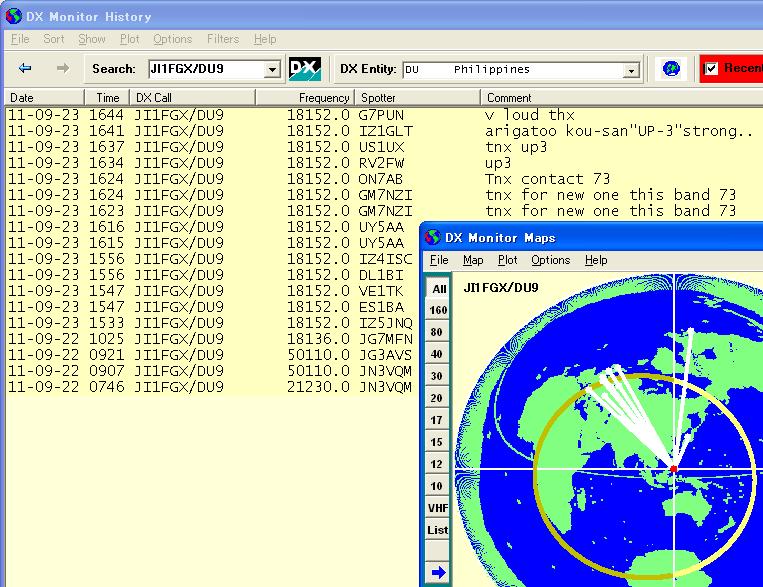
Task: Click the globe icon next to DX Entity
Action: tap(671, 69)
